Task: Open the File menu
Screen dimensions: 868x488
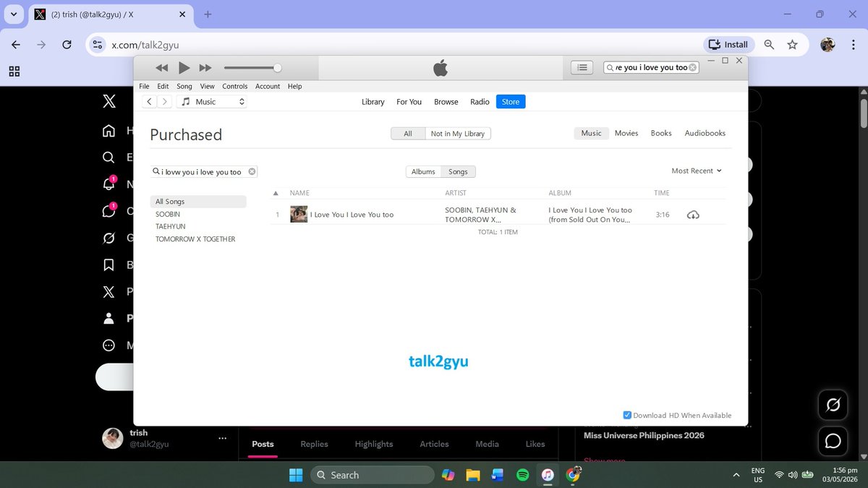Action: coord(144,86)
